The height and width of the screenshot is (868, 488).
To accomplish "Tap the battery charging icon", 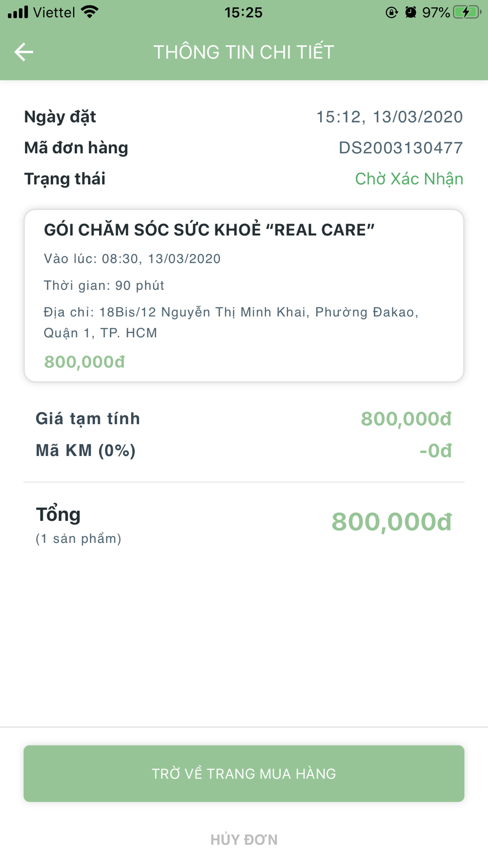I will pos(467,12).
